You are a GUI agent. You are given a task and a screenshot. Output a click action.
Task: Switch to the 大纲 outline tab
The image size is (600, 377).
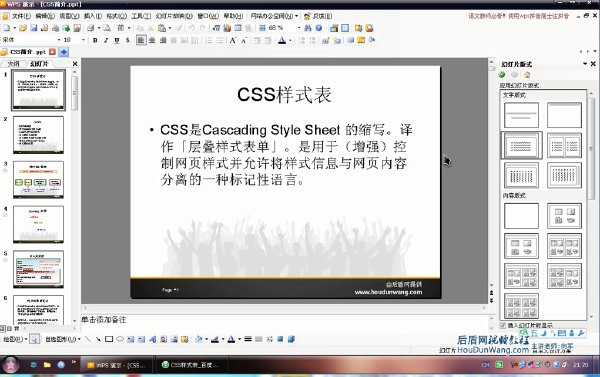[13, 64]
